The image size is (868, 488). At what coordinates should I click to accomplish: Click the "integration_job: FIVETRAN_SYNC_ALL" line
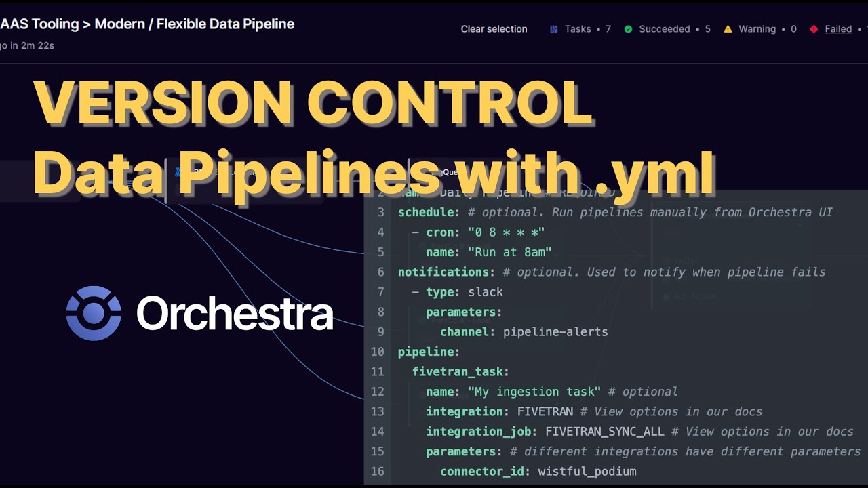(x=639, y=432)
